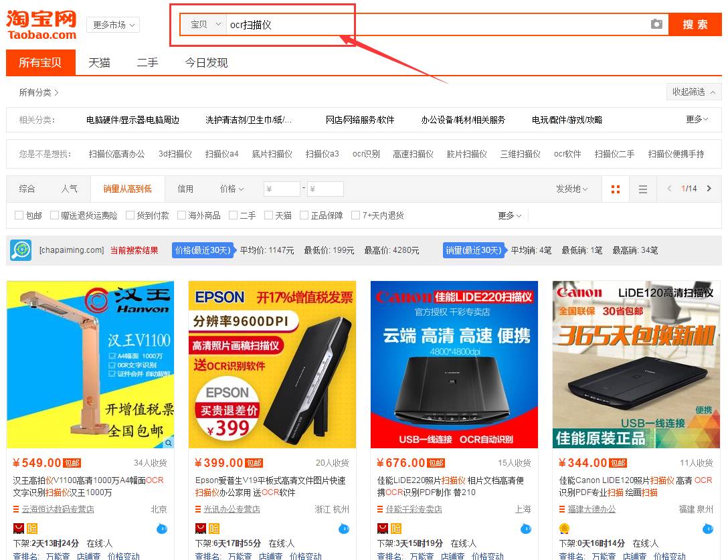Click gold medal badge under 福建大德办公
This screenshot has width=728, height=560.
(x=565, y=529)
